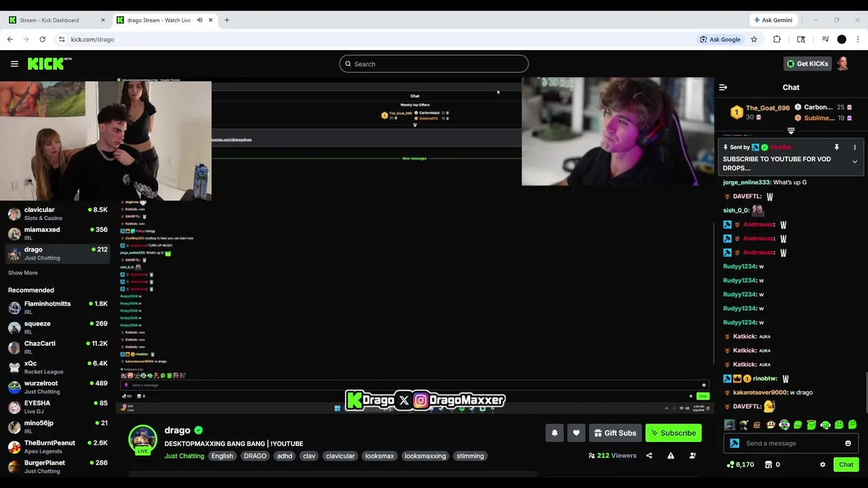This screenshot has width=868, height=488.
Task: Click the report warning triangle icon
Action: [671, 455]
